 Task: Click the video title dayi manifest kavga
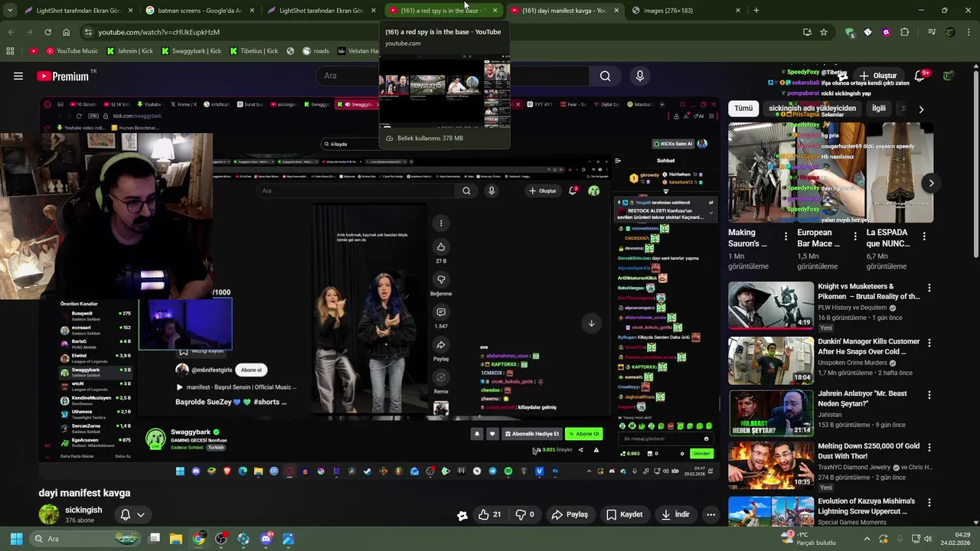(84, 493)
